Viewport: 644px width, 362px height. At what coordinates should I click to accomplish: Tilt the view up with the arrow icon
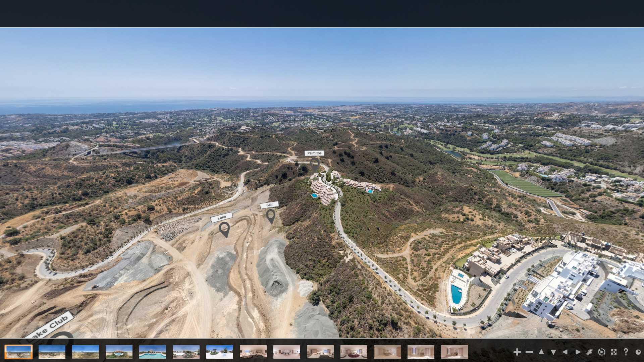point(541,352)
